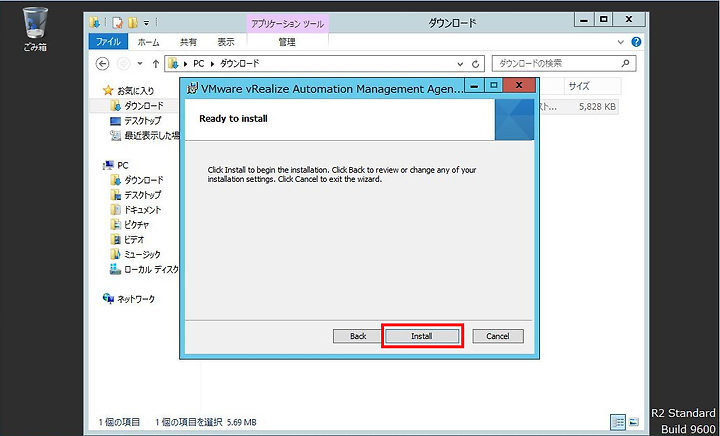This screenshot has height=436, width=720.
Task: Open the ファイル menu in Explorer
Action: click(x=108, y=42)
